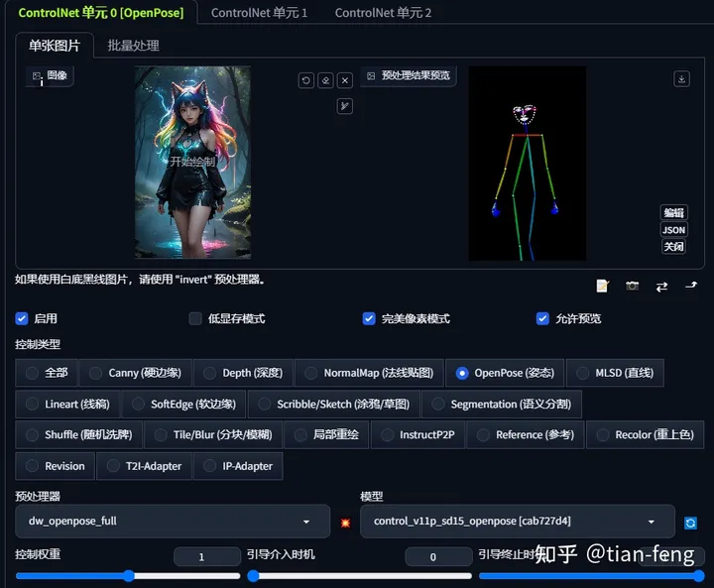Click the 引导终止时机 slider handle
Image resolution: width=714 pixels, height=588 pixels.
699,576
